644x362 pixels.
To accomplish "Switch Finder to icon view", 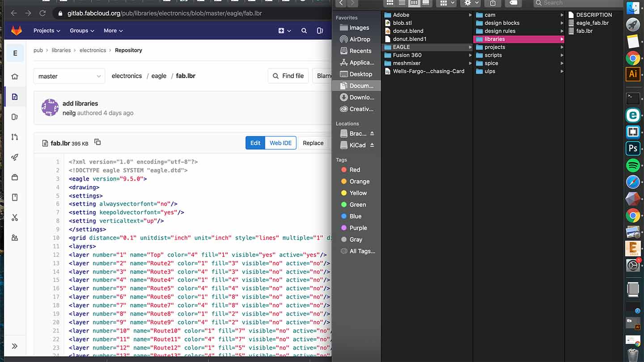I will [390, 3].
